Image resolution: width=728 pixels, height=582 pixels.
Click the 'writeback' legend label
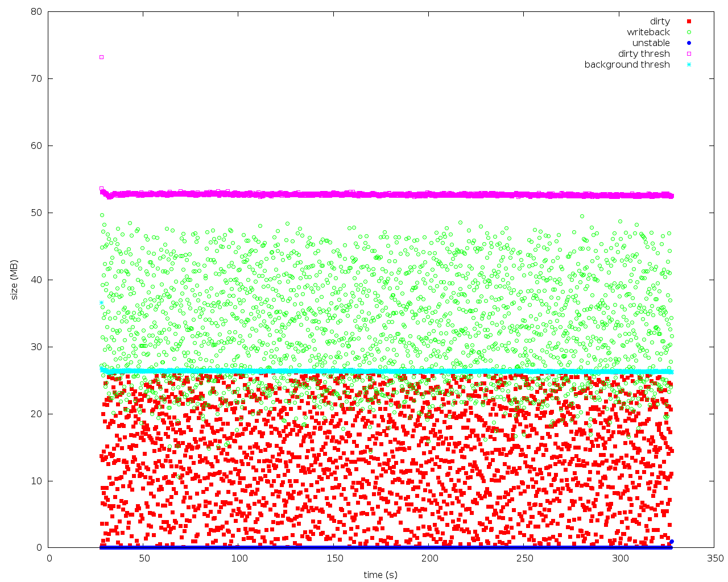(648, 32)
